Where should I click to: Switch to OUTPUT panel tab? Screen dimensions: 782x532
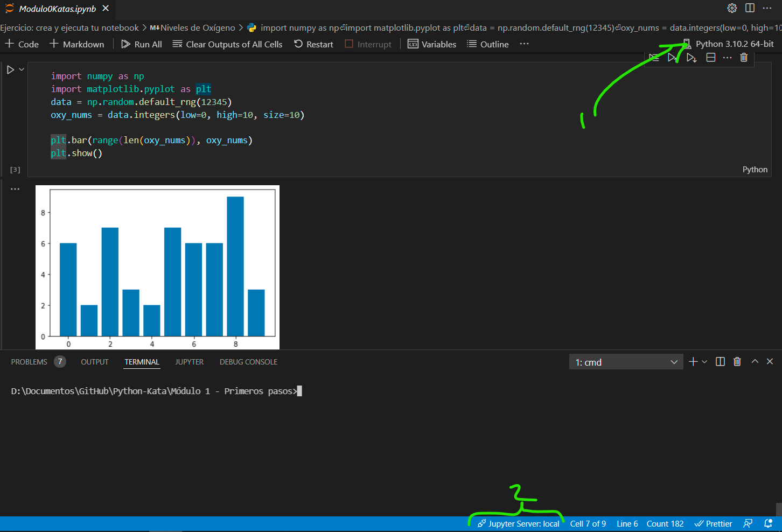point(95,362)
